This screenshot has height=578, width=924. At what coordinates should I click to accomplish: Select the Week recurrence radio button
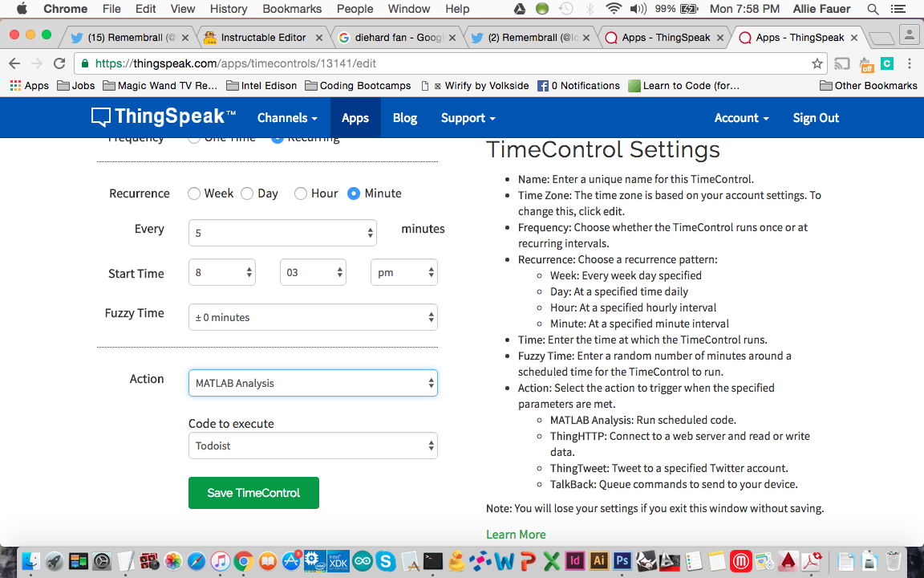194,193
